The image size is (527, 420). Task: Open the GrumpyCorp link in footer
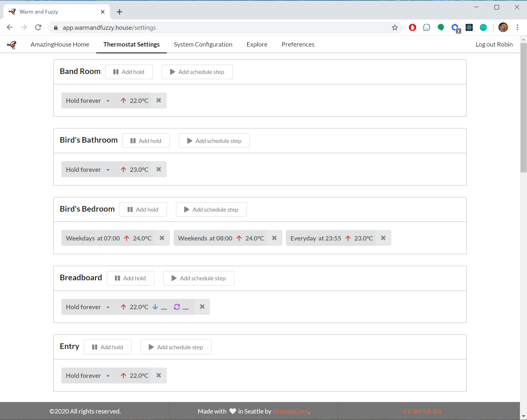pos(290,411)
